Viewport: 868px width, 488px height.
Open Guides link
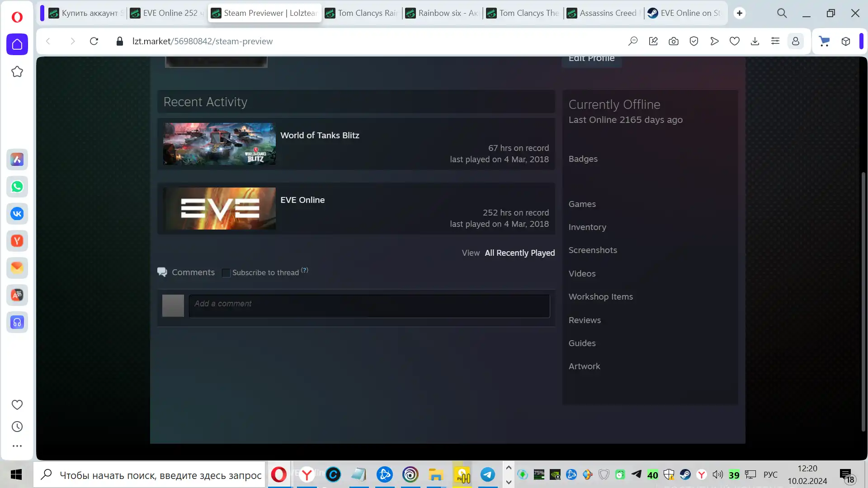(x=582, y=343)
